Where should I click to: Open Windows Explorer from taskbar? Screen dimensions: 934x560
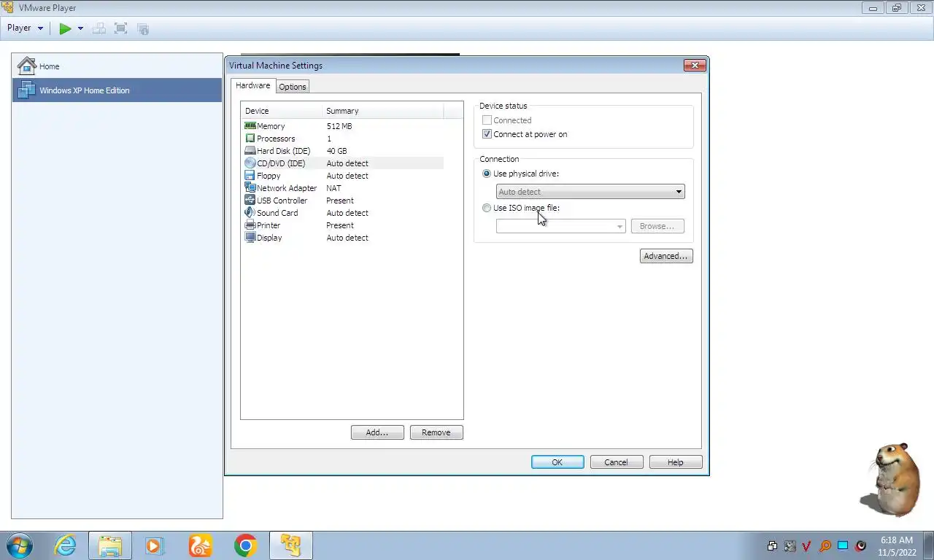tap(110, 545)
